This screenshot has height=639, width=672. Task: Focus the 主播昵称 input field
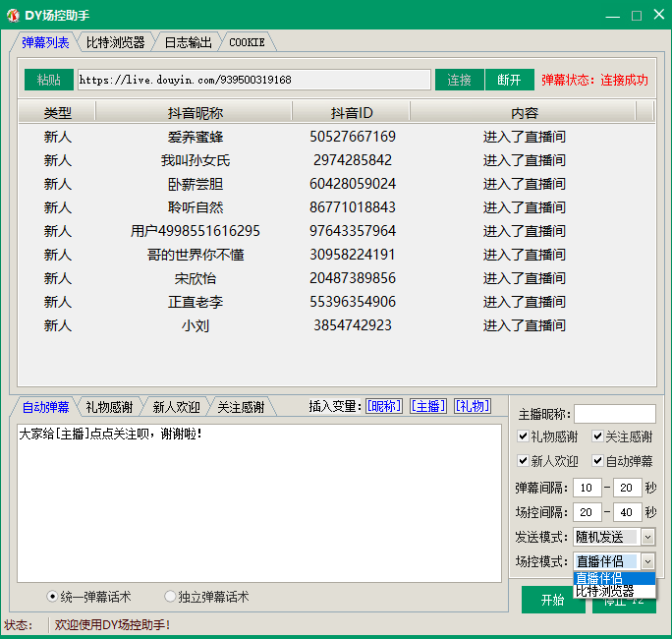coord(615,414)
